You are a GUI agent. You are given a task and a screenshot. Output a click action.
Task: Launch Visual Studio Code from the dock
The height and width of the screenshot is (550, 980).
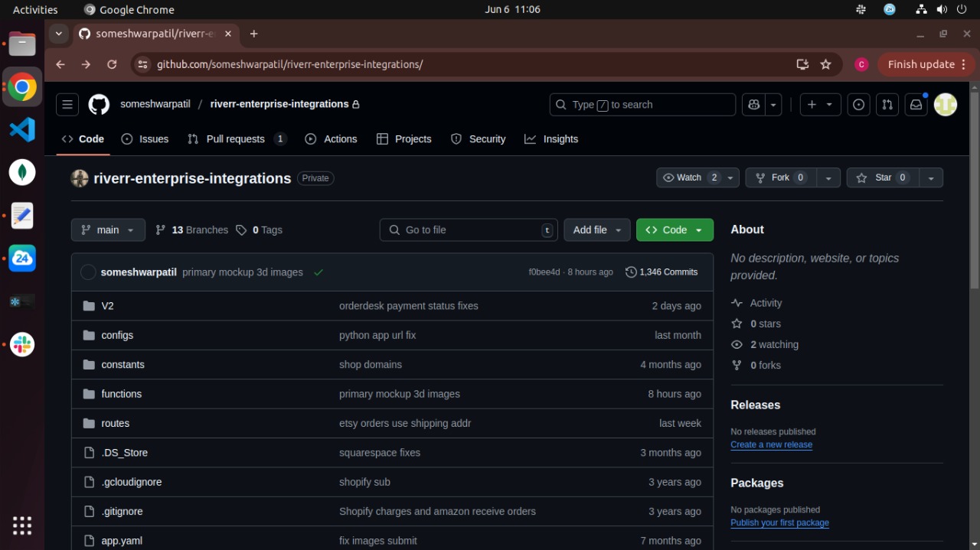[x=22, y=129]
